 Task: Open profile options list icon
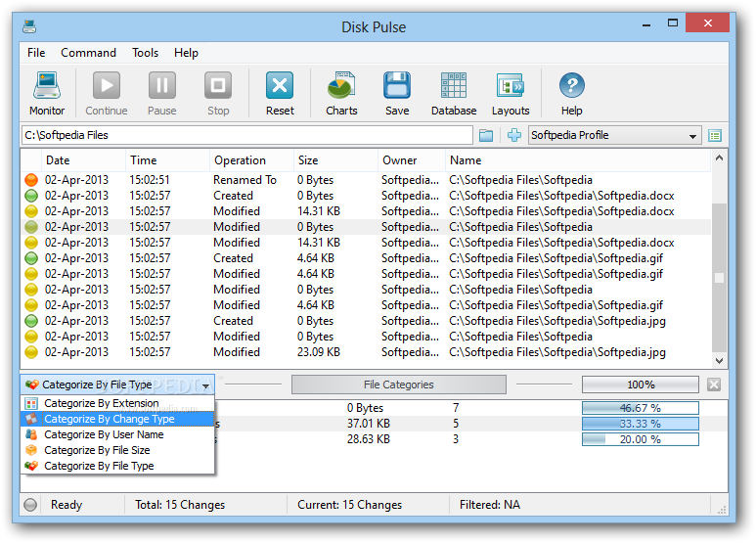point(715,136)
